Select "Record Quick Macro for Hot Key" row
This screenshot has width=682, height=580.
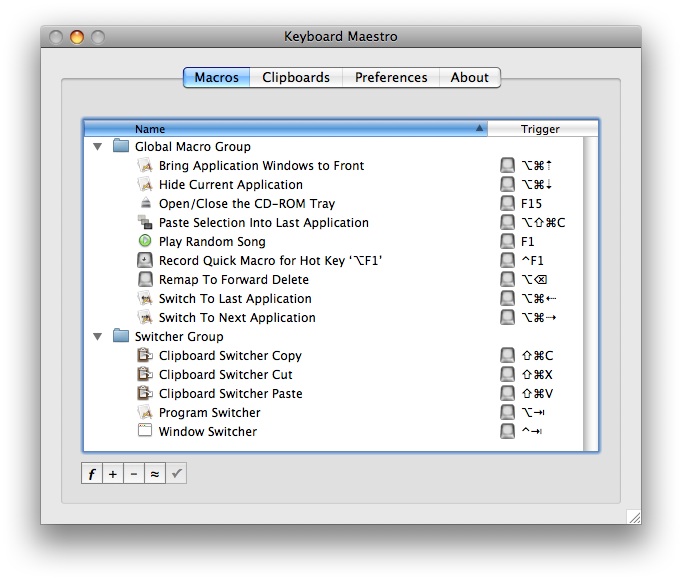pos(333,260)
